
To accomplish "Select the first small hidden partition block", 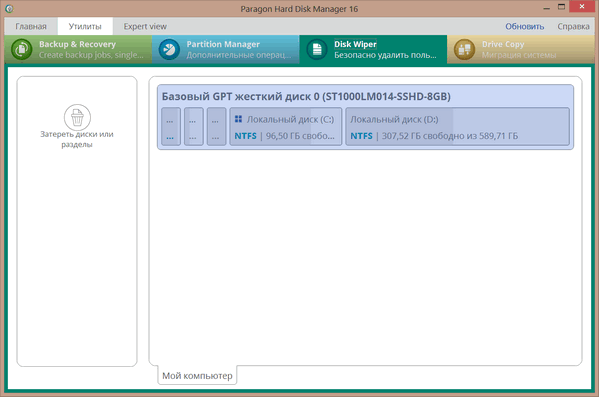I will tap(171, 126).
